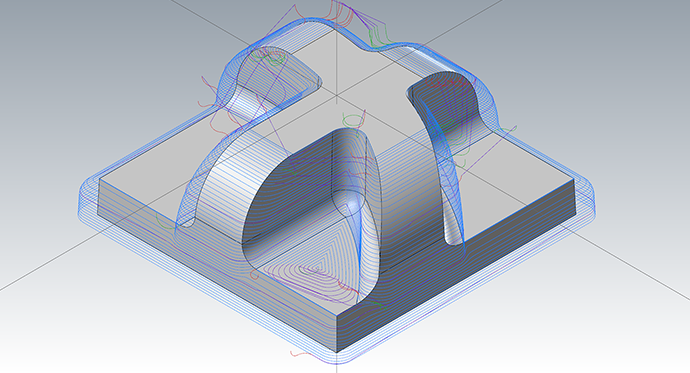Select the rounded end of left rib slot
This screenshot has width=690, height=373.
pyautogui.click(x=187, y=221)
